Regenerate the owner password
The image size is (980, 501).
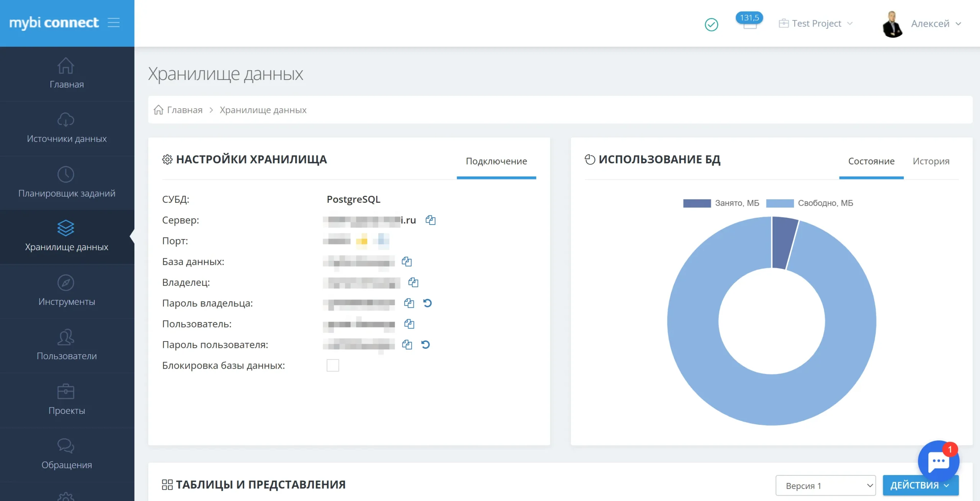pyautogui.click(x=427, y=303)
